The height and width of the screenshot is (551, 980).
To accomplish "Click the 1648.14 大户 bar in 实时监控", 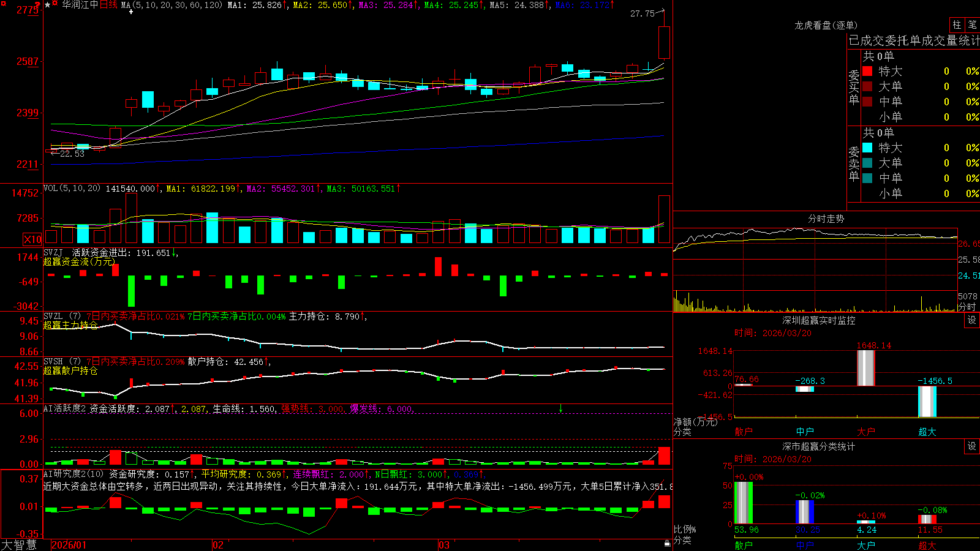I will [x=865, y=368].
